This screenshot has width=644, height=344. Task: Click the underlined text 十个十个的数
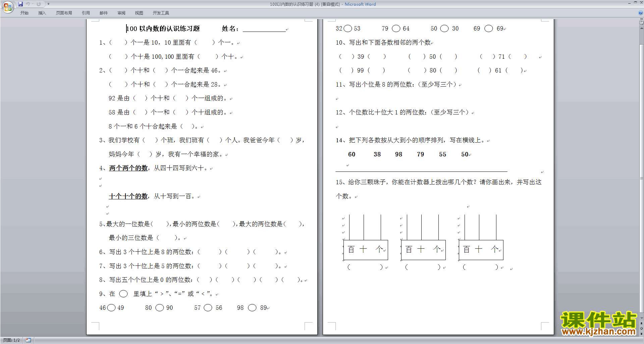[x=128, y=196]
